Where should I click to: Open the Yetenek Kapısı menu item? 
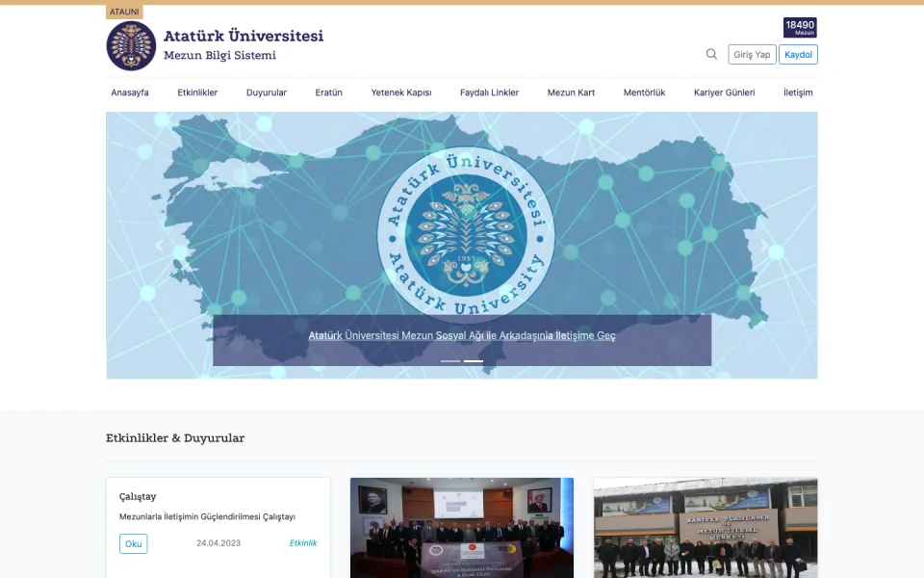pos(401,92)
